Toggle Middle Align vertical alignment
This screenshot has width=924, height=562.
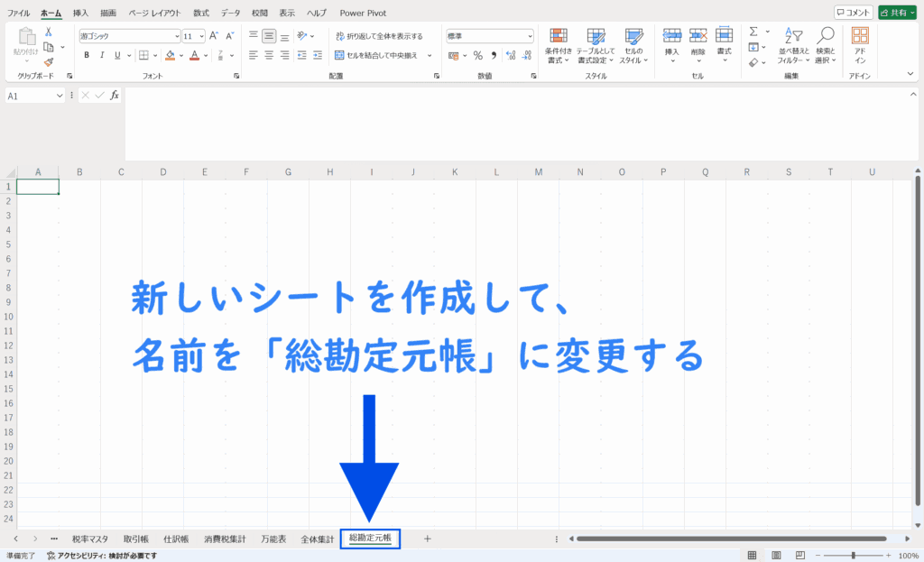click(269, 36)
